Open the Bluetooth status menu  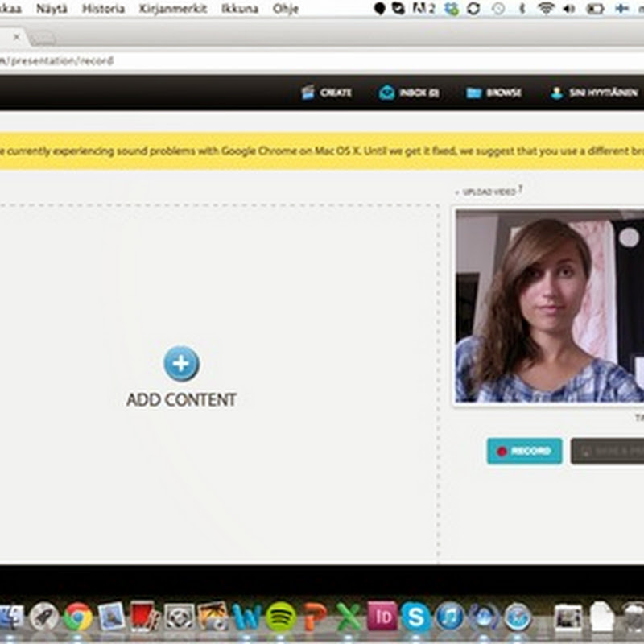coord(522,9)
